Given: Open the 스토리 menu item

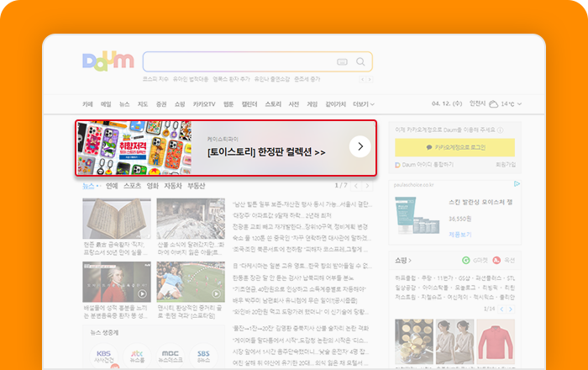Looking at the screenshot, I should [273, 104].
